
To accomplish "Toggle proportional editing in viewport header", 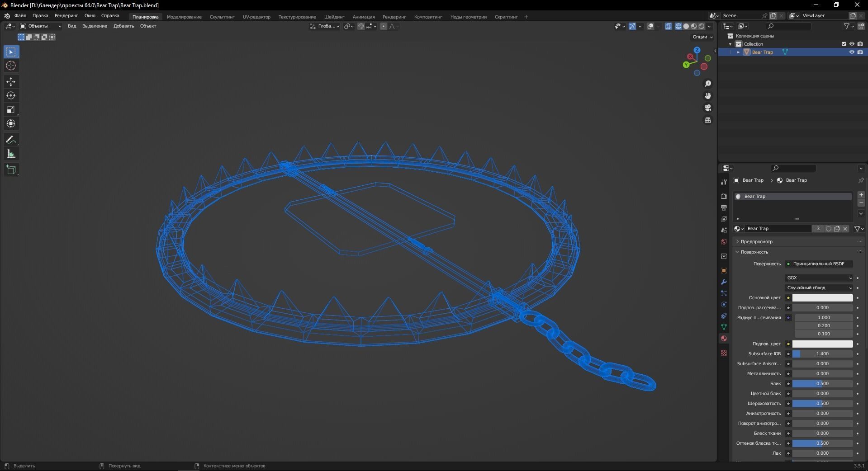I will pyautogui.click(x=384, y=26).
